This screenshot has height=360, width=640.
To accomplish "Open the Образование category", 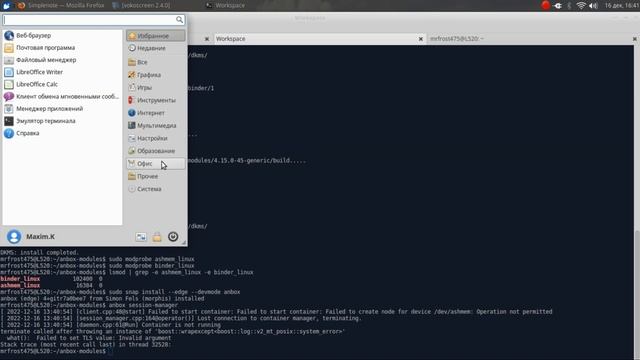I will [156, 151].
